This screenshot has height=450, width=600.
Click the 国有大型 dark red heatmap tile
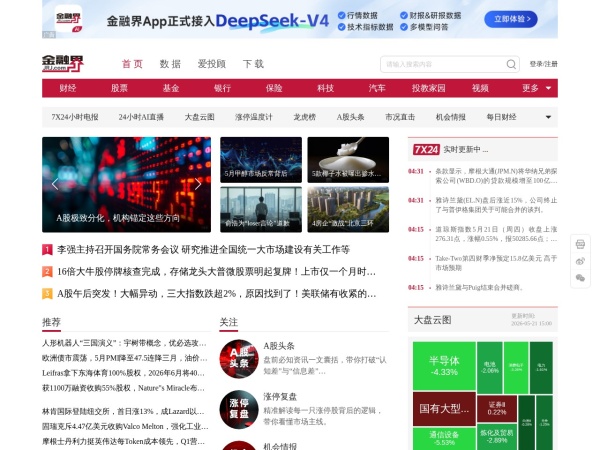point(444,409)
